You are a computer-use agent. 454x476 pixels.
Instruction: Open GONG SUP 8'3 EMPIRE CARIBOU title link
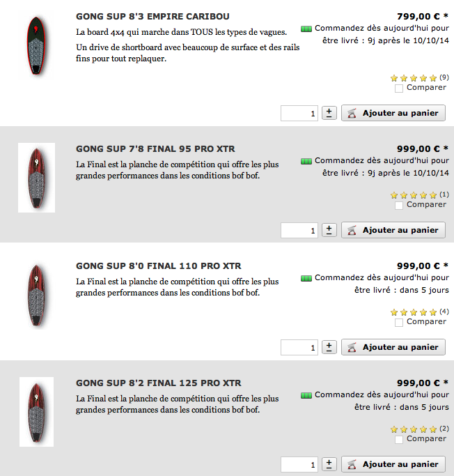(152, 16)
